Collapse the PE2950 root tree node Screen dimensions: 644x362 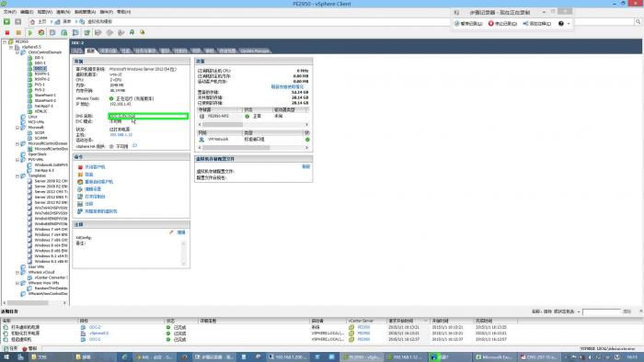point(5,42)
